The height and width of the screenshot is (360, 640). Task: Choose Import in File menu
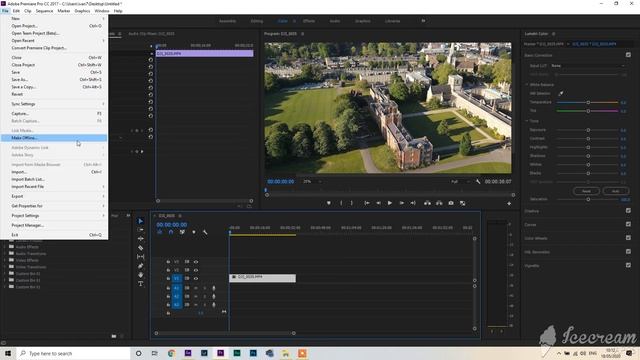54,172
